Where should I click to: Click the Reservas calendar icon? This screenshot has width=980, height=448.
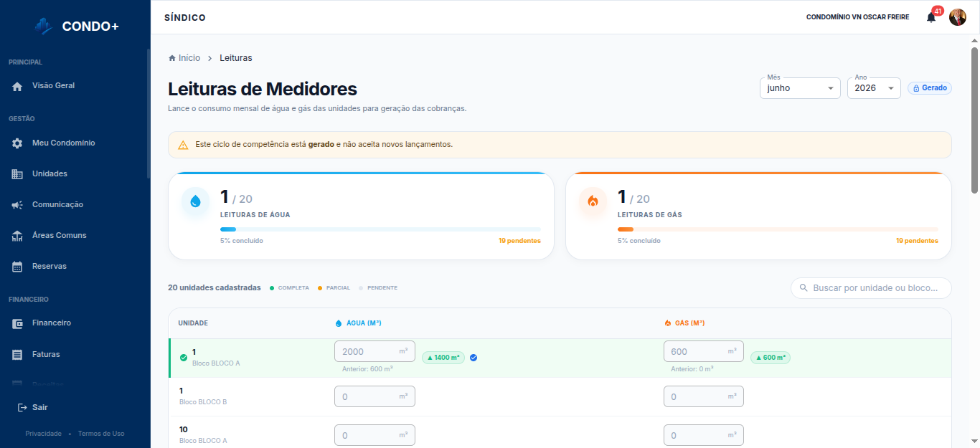tap(17, 267)
